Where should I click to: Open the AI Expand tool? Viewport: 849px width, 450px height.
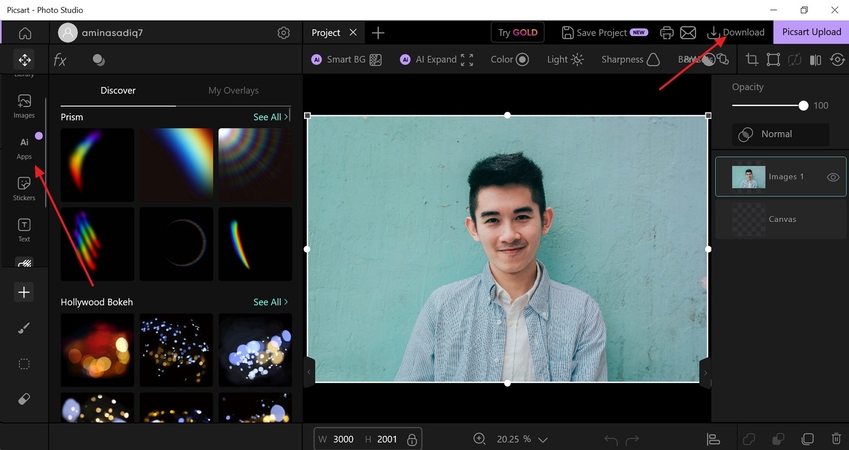tap(436, 60)
